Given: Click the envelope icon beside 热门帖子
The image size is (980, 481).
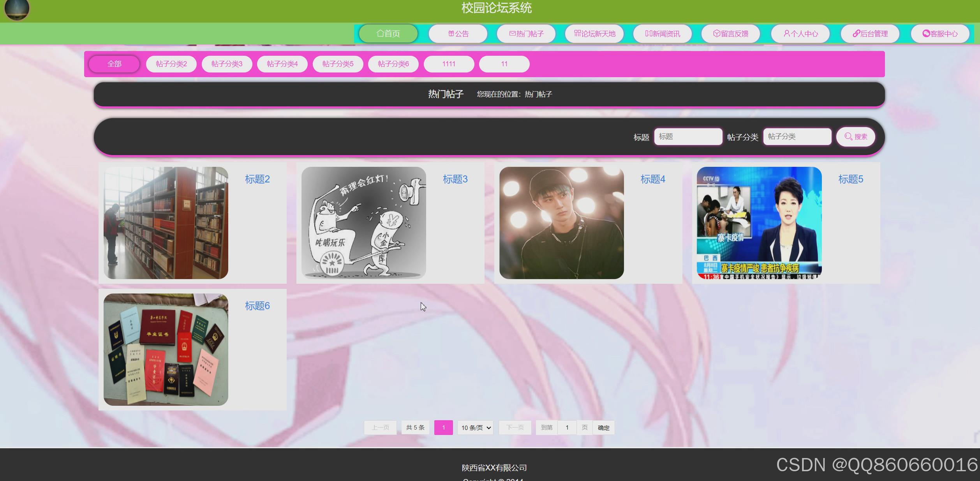Looking at the screenshot, I should 512,33.
